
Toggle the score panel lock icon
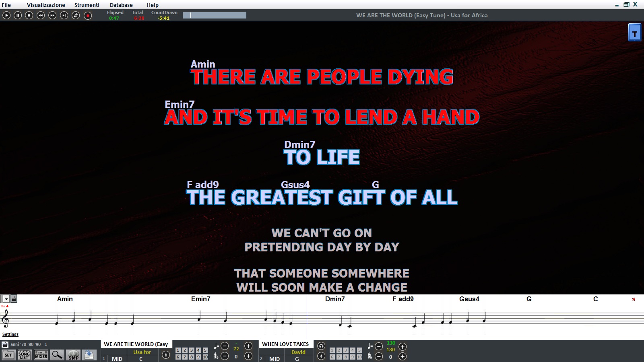[x=14, y=298]
